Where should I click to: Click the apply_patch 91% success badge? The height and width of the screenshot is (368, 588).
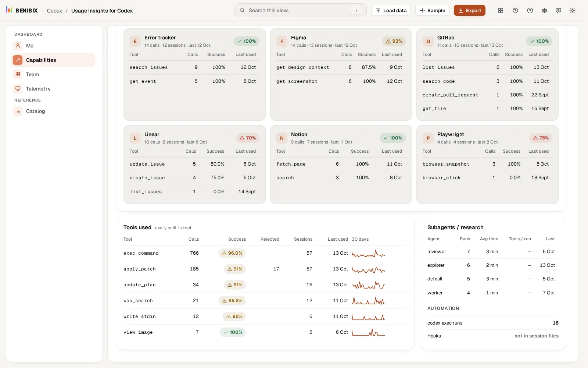pyautogui.click(x=235, y=269)
